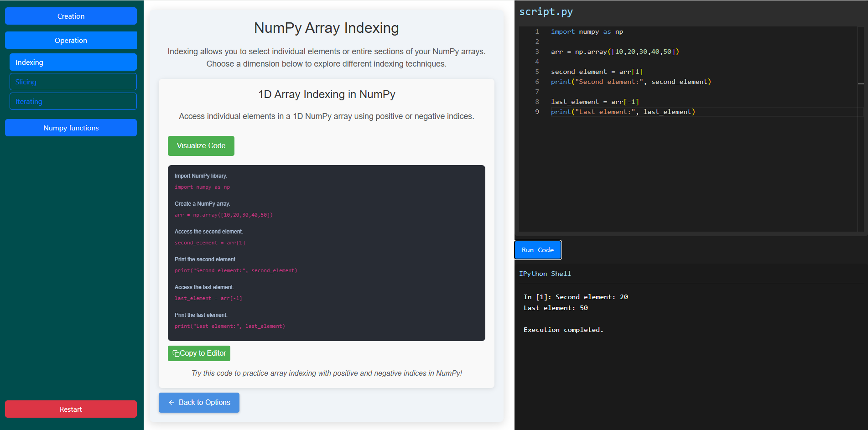Click the copy icon in Copy to Editor
The height and width of the screenshot is (430, 868).
176,353
